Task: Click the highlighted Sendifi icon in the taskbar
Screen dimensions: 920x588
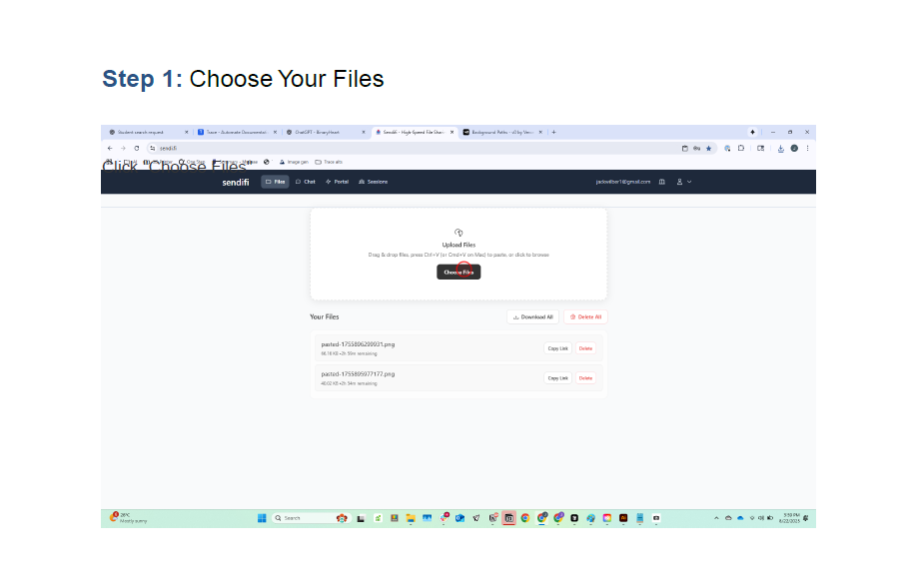Action: 508,518
